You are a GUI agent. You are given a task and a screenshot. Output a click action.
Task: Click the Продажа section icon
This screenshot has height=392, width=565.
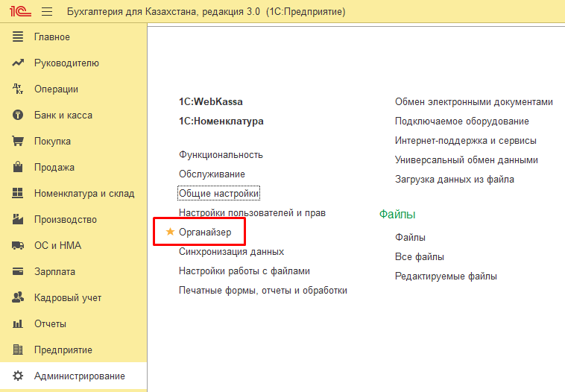click(x=19, y=168)
